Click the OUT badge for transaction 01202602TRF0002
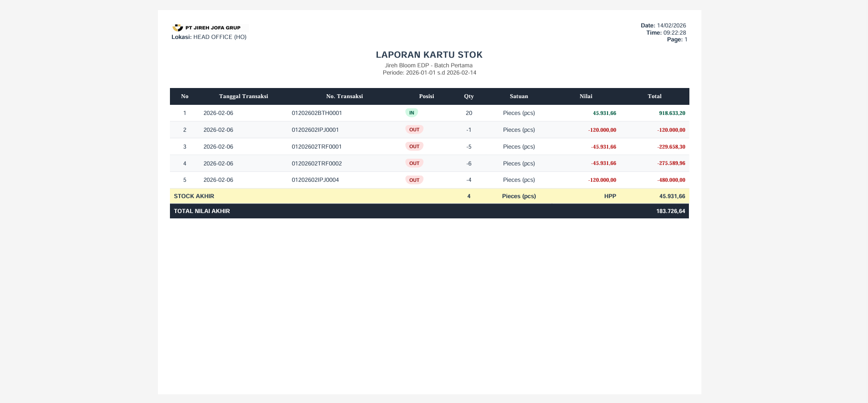Screen dimensions: 868x403 (414, 164)
